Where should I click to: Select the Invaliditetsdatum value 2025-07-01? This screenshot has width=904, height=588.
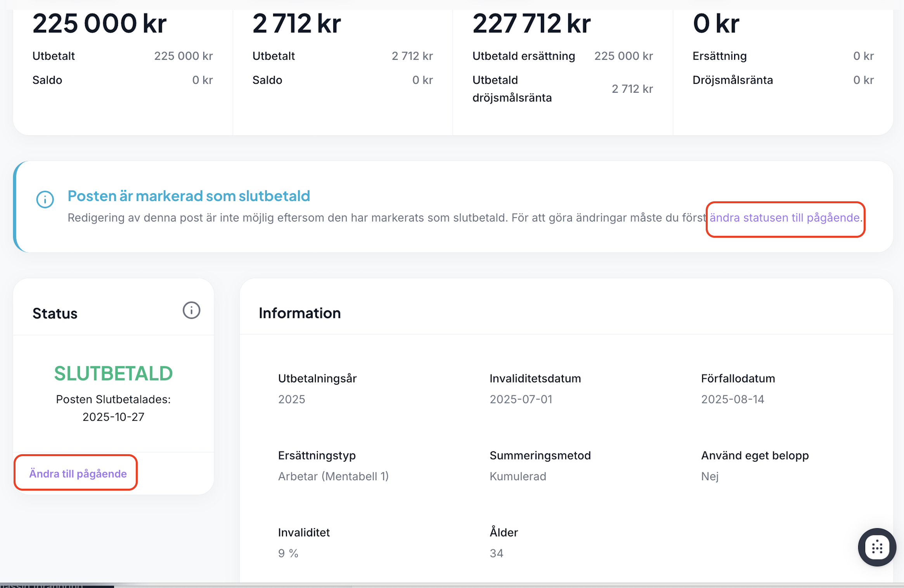(x=521, y=399)
